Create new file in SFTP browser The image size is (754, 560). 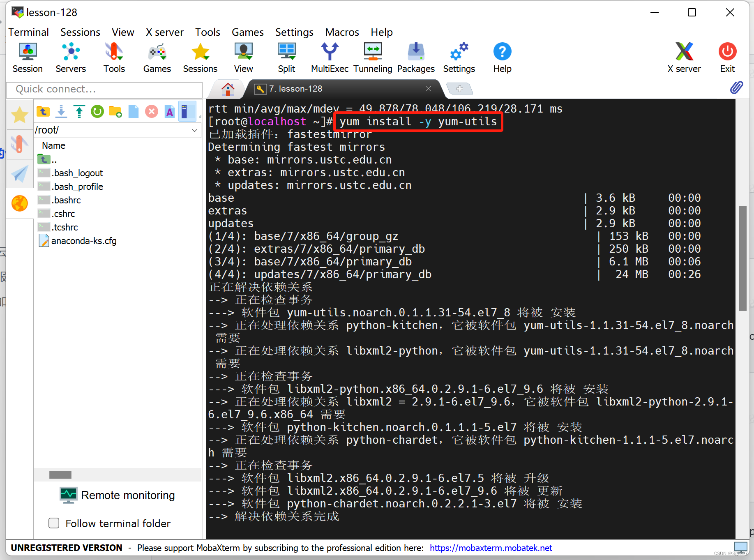click(x=134, y=111)
